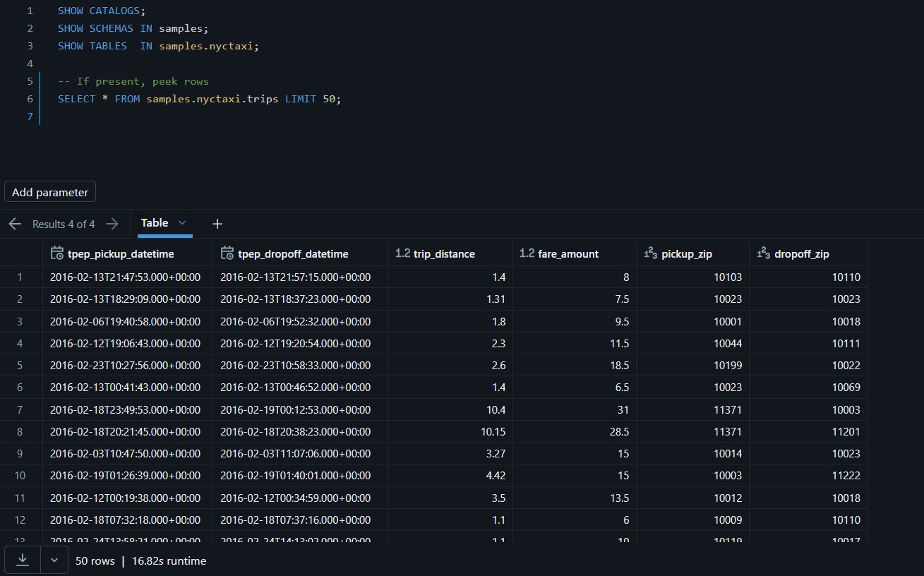Select row number 10 in results
The height and width of the screenshot is (576, 924).
(x=20, y=476)
